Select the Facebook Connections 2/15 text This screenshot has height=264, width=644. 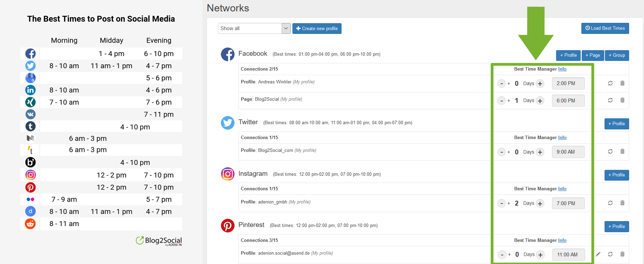[259, 69]
